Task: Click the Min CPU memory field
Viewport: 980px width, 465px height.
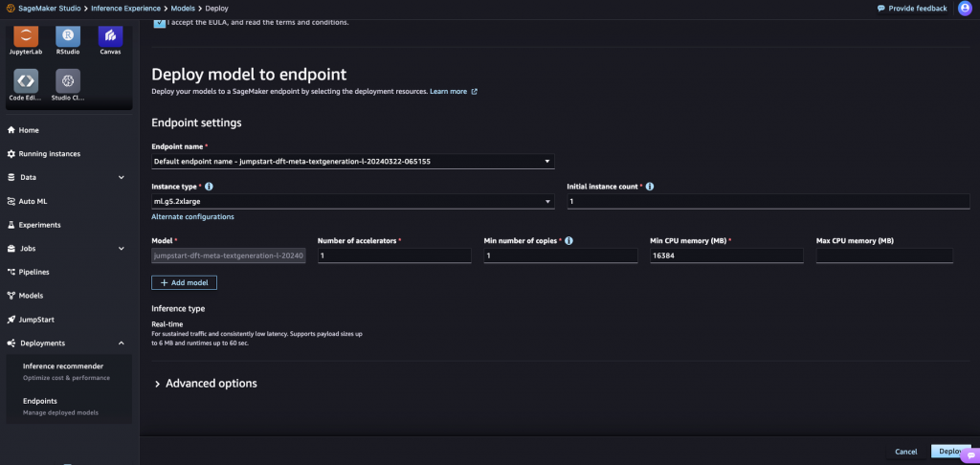Action: [x=726, y=255]
